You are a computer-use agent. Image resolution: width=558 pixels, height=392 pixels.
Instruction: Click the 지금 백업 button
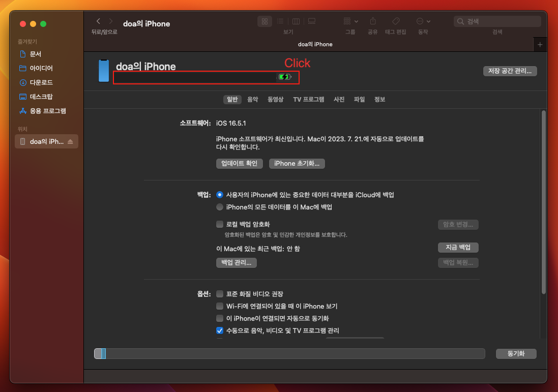[458, 248]
